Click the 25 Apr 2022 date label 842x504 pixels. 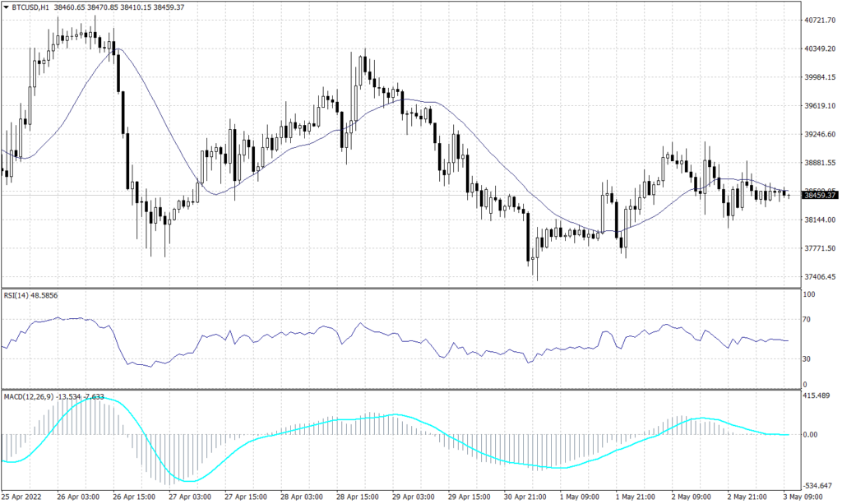pos(21,497)
